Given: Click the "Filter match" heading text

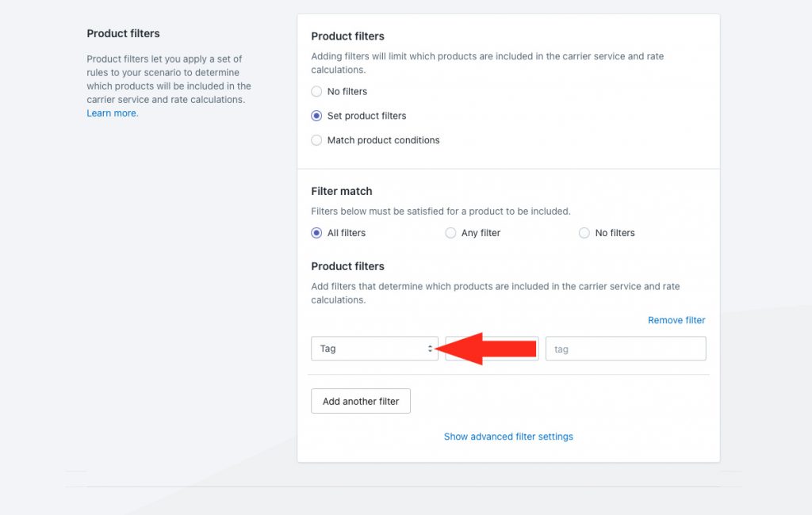Looking at the screenshot, I should pos(342,192).
